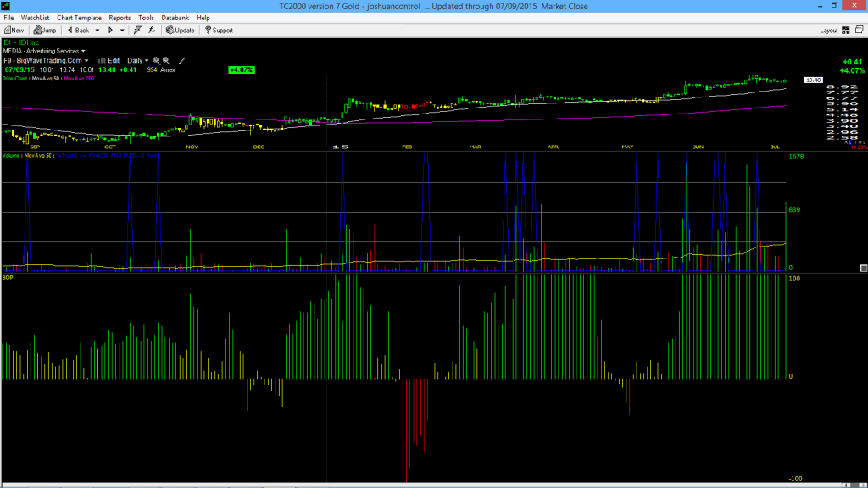
Task: Open the F9 - BigWaveTrading.Com template dropdown
Action: 46,61
